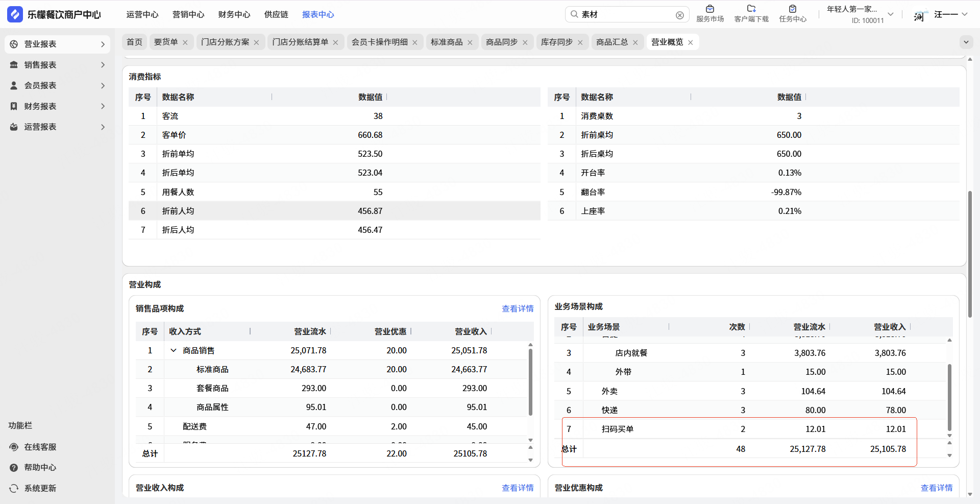
Task: Open 在线客服 headset icon
Action: tap(14, 447)
